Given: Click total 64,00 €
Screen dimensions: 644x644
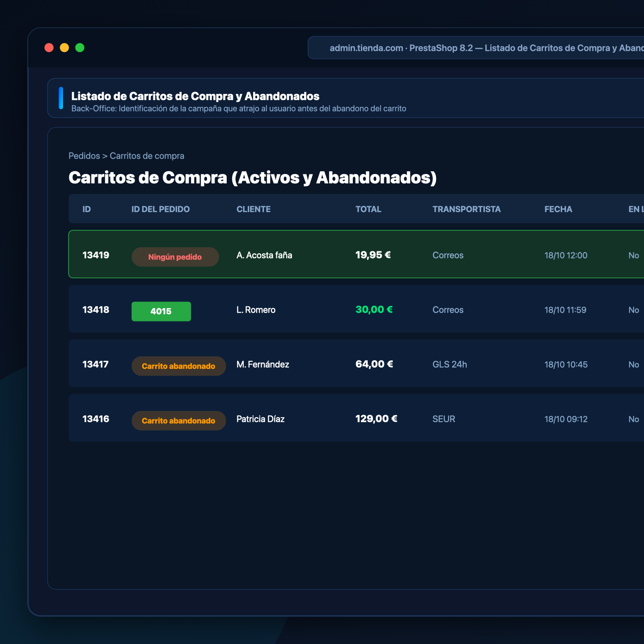Looking at the screenshot, I should point(374,364).
